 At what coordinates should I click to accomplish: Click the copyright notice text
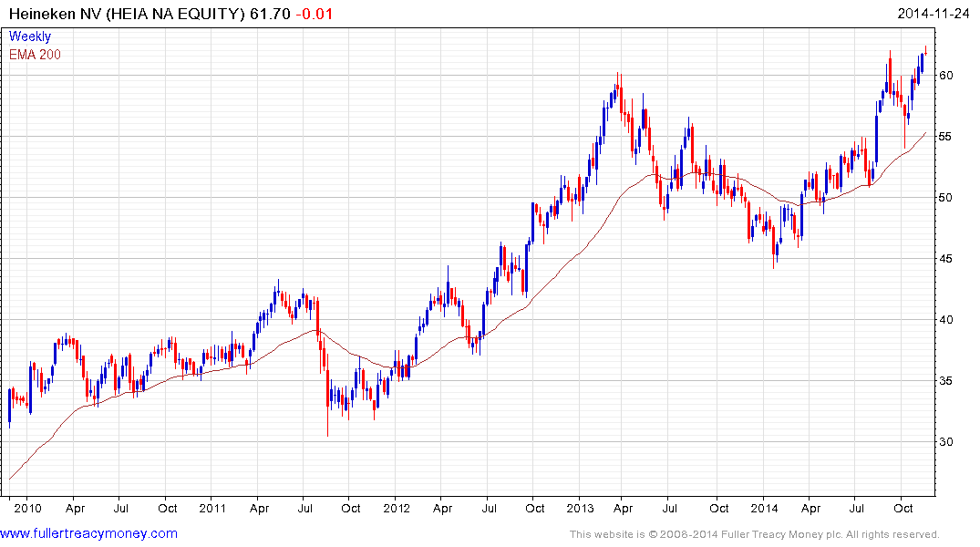[x=755, y=534]
